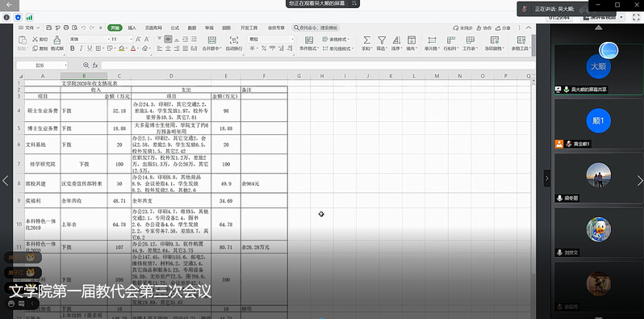Click the 协作 (Collaborate) button
Viewport: 644px width, 319px height.
point(484,28)
